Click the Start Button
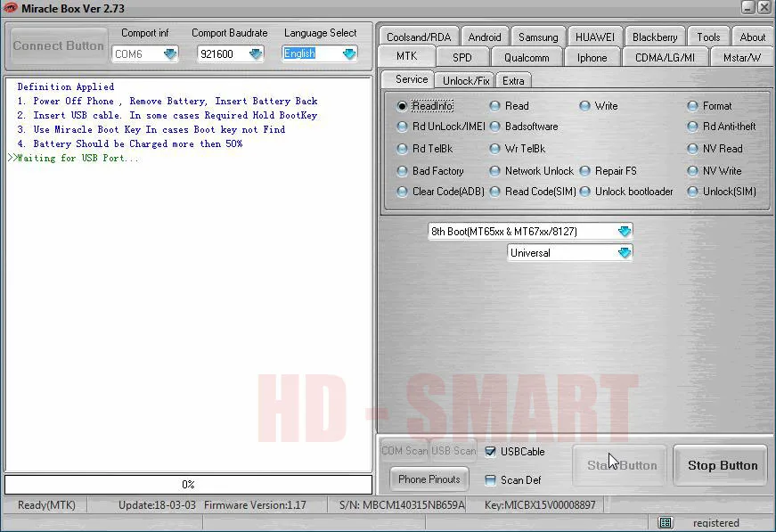776x532 pixels. 619,465
